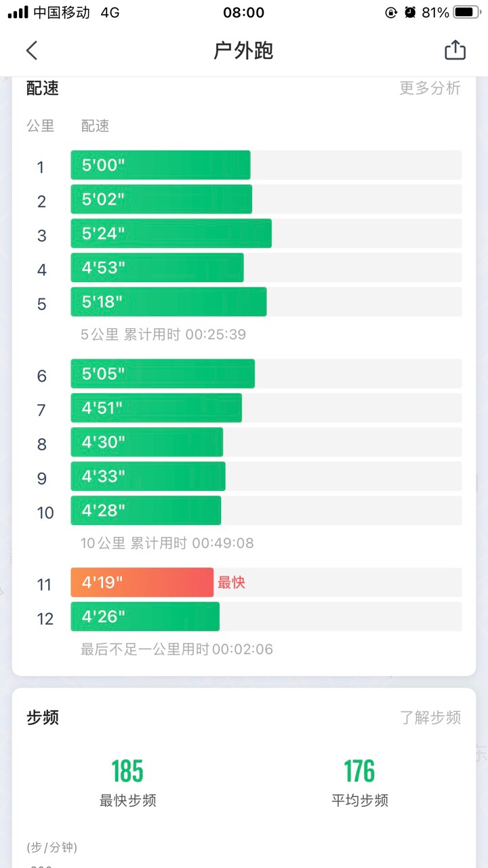Tap the cellular signal bars icon
Image resolution: width=488 pixels, height=868 pixels.
pos(18,12)
